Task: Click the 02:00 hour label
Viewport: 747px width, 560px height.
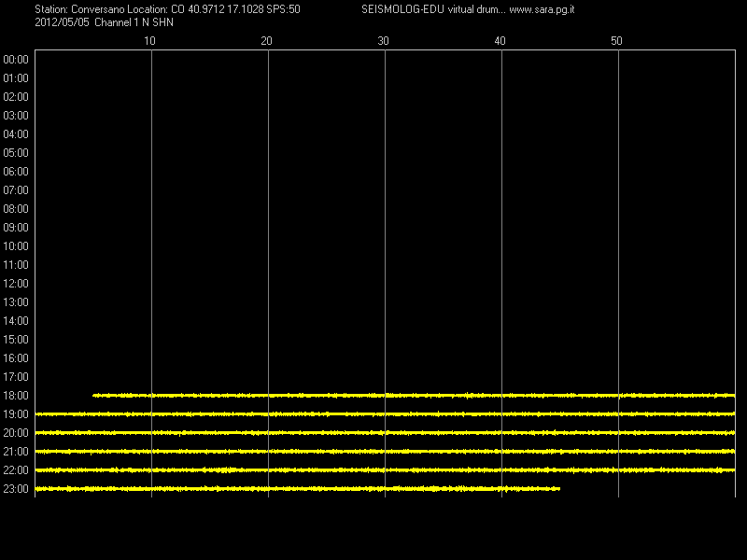Action: click(16, 97)
